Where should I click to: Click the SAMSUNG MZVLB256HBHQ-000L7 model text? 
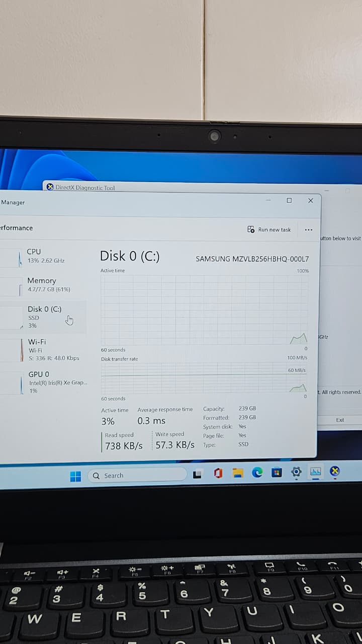pos(252,259)
